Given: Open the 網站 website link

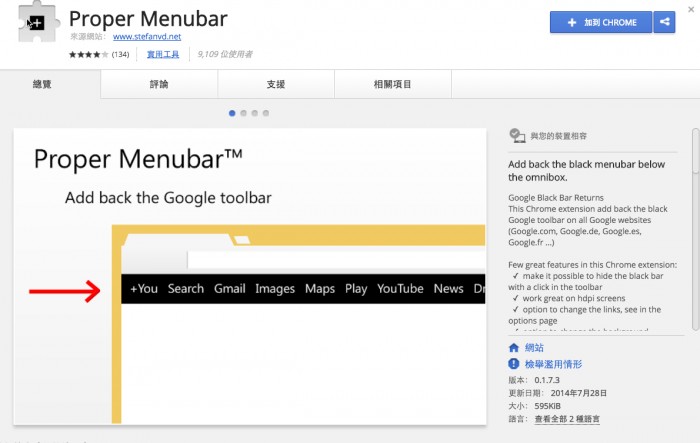Looking at the screenshot, I should point(534,348).
